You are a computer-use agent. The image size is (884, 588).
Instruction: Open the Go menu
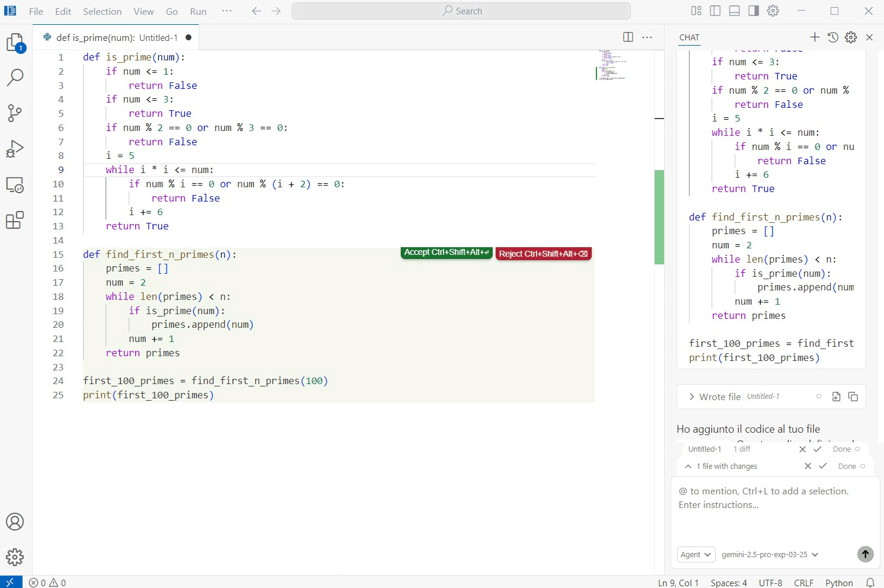(x=172, y=11)
